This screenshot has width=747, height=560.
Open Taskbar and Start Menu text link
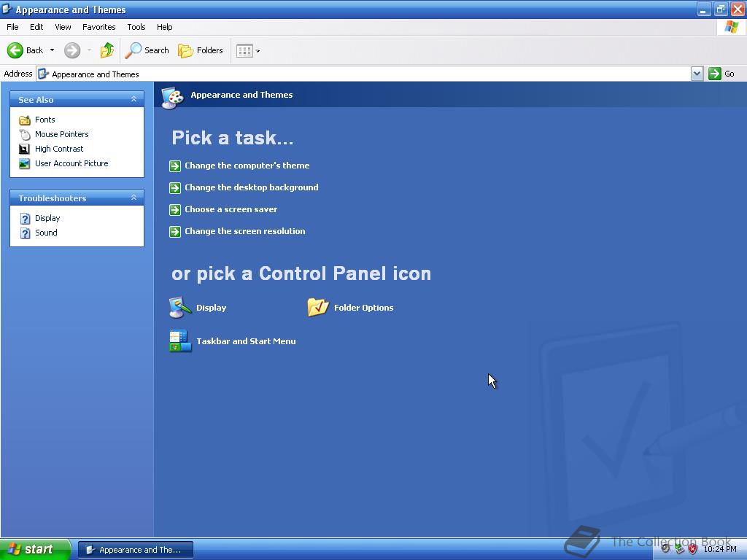point(246,341)
